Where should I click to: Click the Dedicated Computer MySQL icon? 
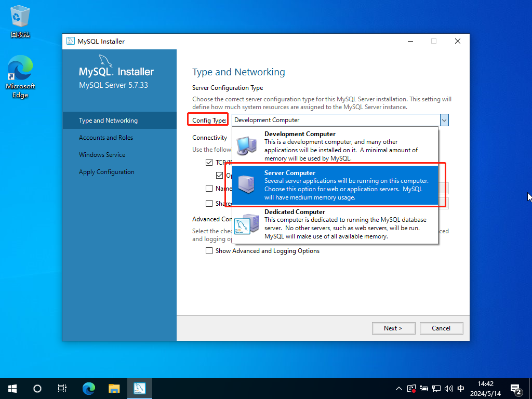246,224
